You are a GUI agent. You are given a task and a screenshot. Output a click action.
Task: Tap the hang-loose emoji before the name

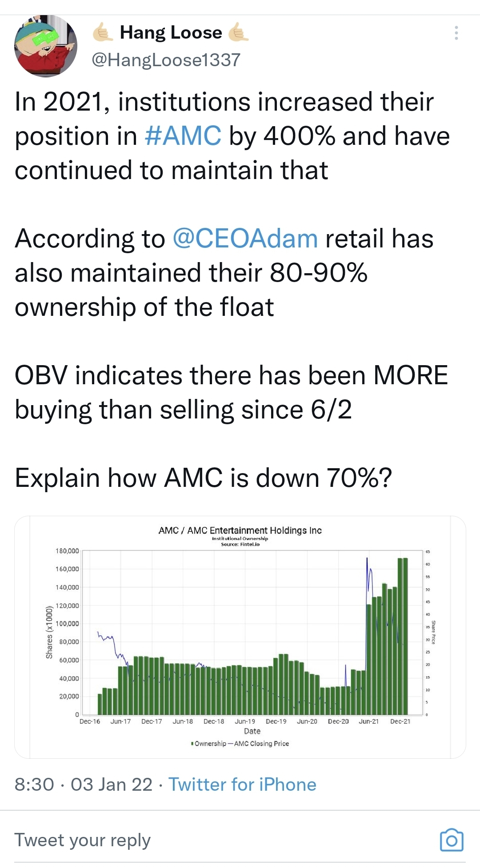[x=103, y=33]
